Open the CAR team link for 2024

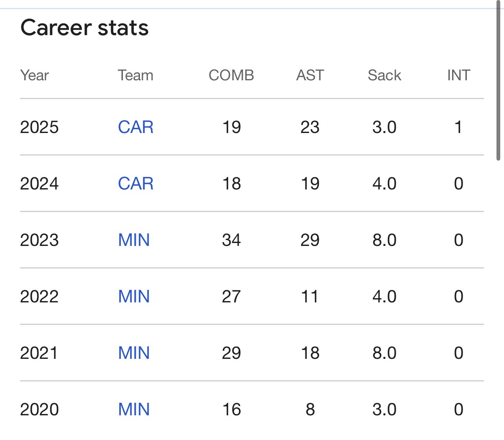[135, 184]
